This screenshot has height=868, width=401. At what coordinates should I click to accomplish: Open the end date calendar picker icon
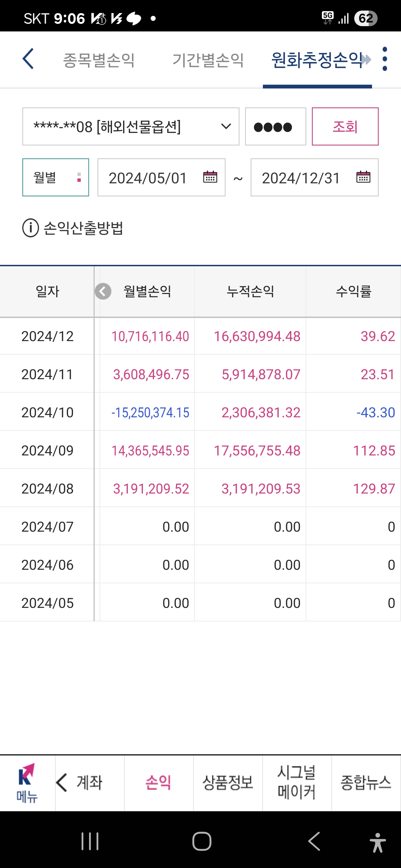tap(363, 177)
